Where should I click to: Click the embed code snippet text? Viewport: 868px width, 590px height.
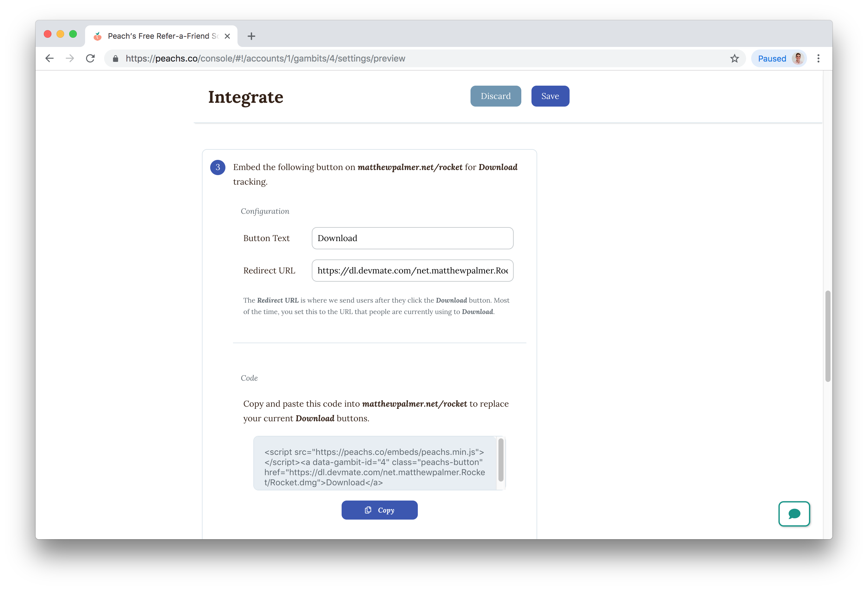(x=374, y=467)
